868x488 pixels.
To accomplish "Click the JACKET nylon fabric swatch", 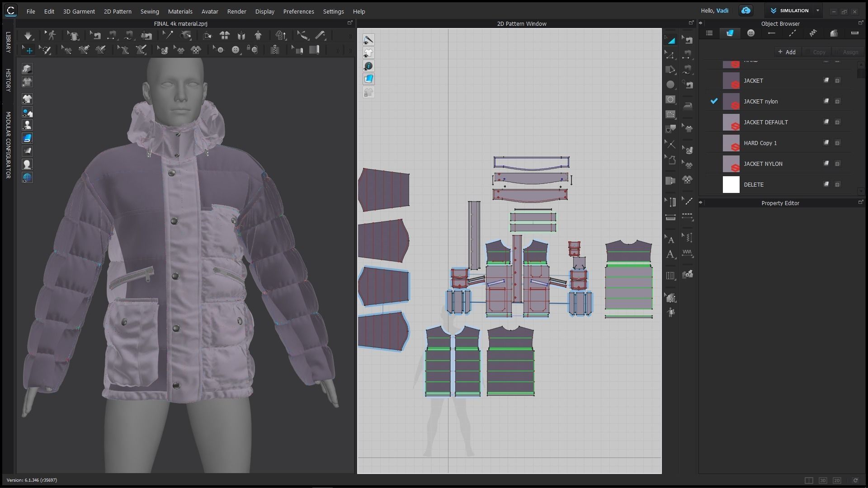I will [x=731, y=101].
